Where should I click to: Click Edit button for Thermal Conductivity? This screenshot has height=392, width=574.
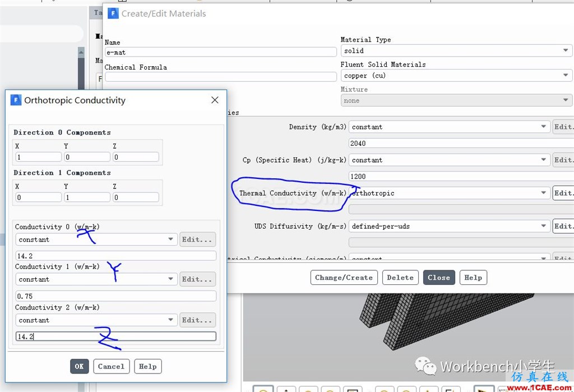click(x=563, y=193)
